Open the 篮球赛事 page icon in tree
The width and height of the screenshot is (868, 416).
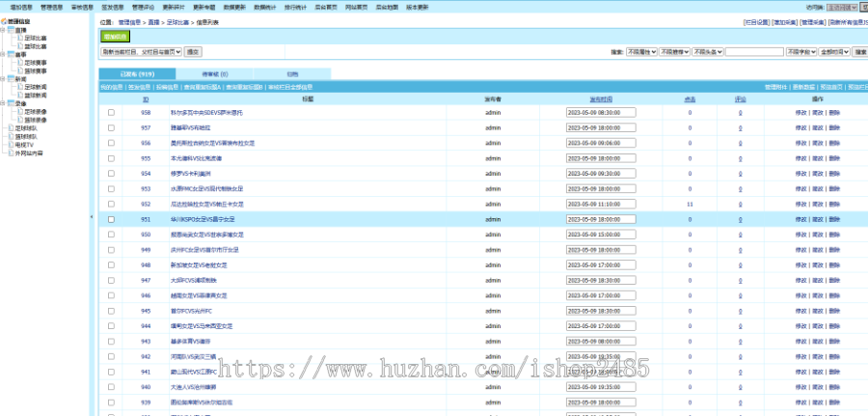[x=20, y=70]
